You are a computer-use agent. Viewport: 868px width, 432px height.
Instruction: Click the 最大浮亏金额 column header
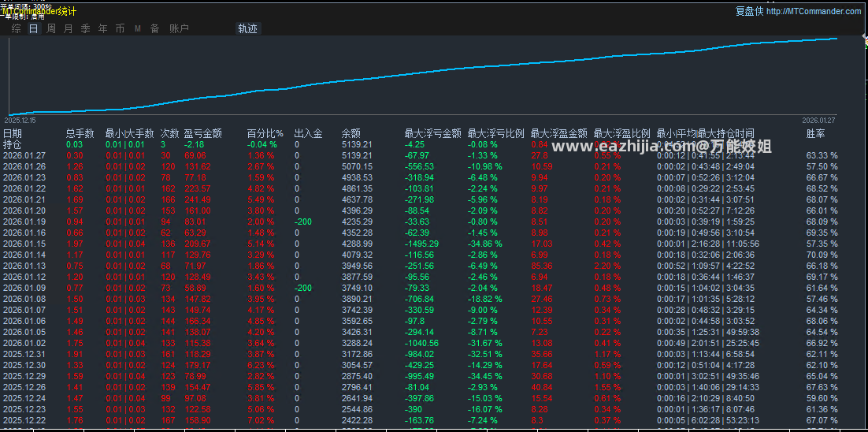(433, 133)
